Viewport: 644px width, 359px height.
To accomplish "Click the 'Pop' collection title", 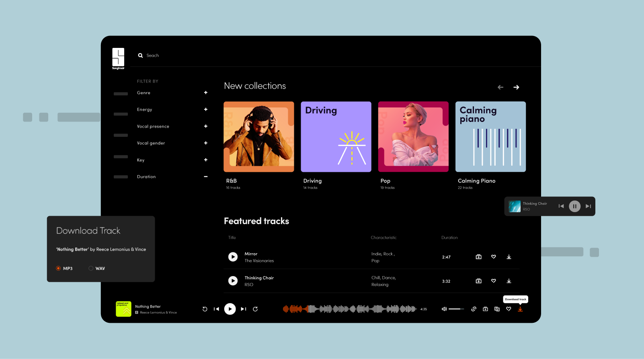I will tap(385, 181).
